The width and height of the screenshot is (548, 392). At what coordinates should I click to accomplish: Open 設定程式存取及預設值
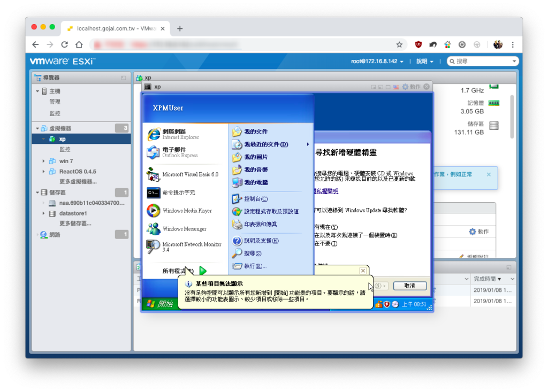coord(265,211)
